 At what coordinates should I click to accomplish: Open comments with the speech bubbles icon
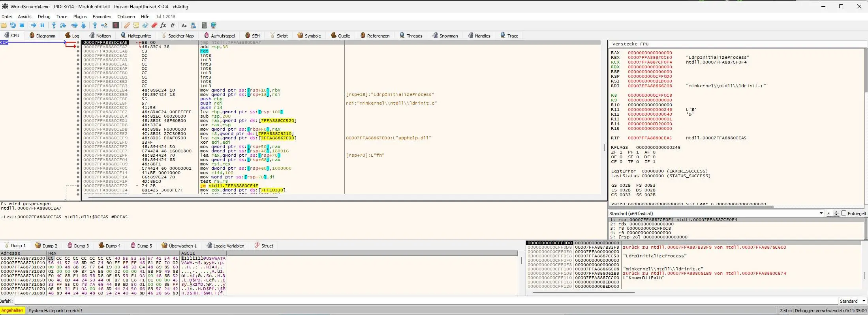coord(136,25)
